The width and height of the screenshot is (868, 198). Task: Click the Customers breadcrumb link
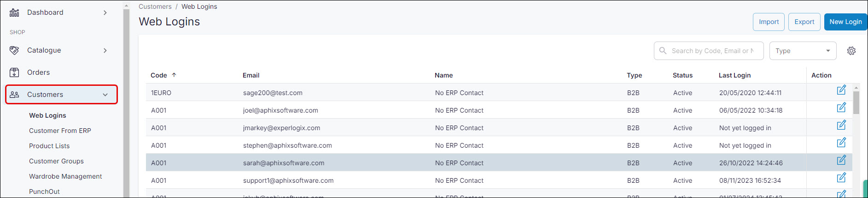click(x=155, y=6)
